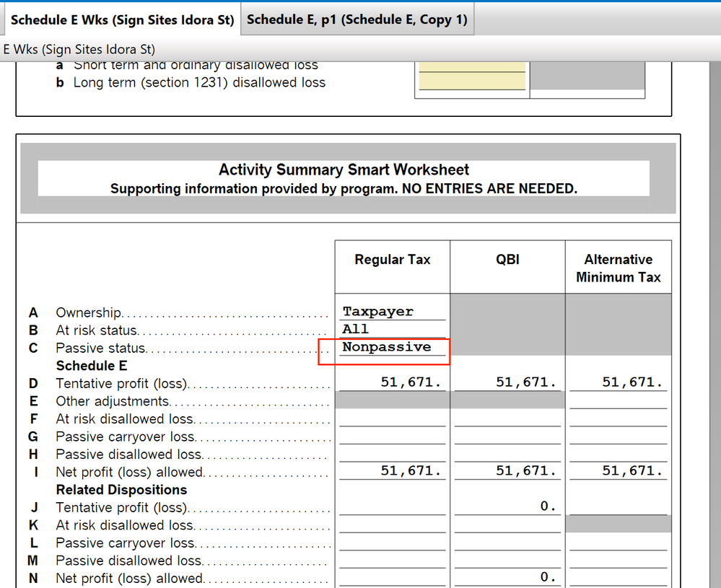Click the Passive status field showing Nonpassive
The image size is (721, 588).
click(x=392, y=347)
